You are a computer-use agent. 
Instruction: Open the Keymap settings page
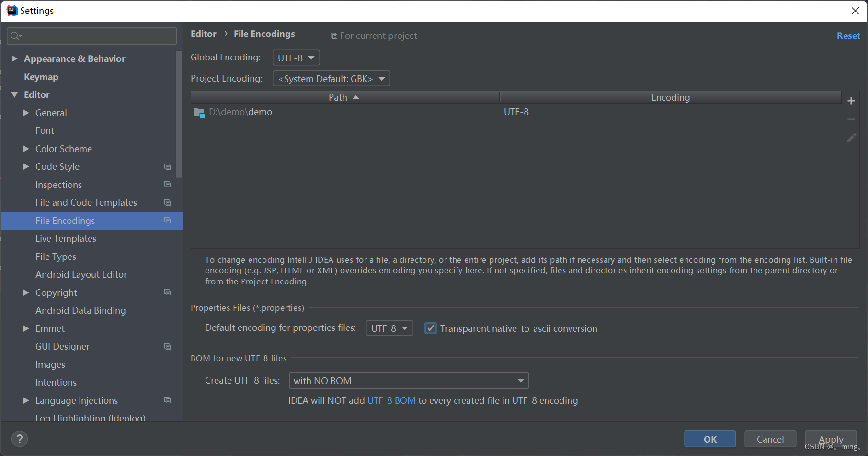tap(41, 77)
